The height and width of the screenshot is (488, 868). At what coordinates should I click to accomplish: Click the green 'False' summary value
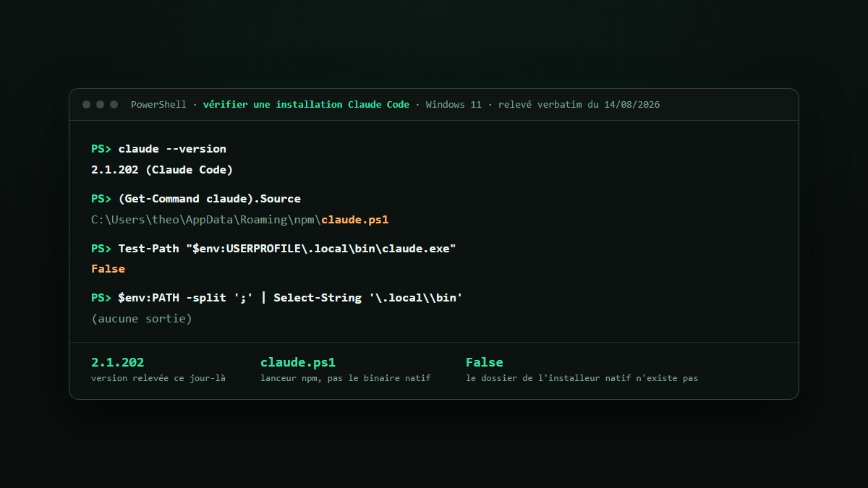(x=485, y=362)
